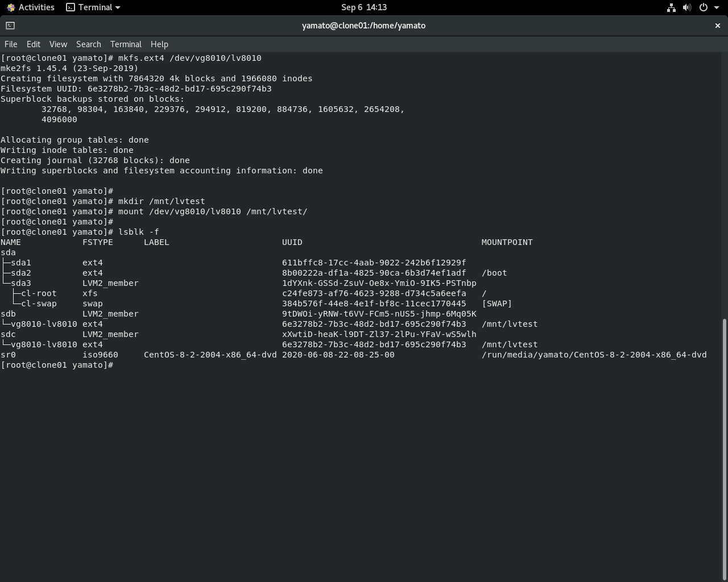728x582 pixels.
Task: Open the Terminal app menu dropdown
Action: (93, 7)
